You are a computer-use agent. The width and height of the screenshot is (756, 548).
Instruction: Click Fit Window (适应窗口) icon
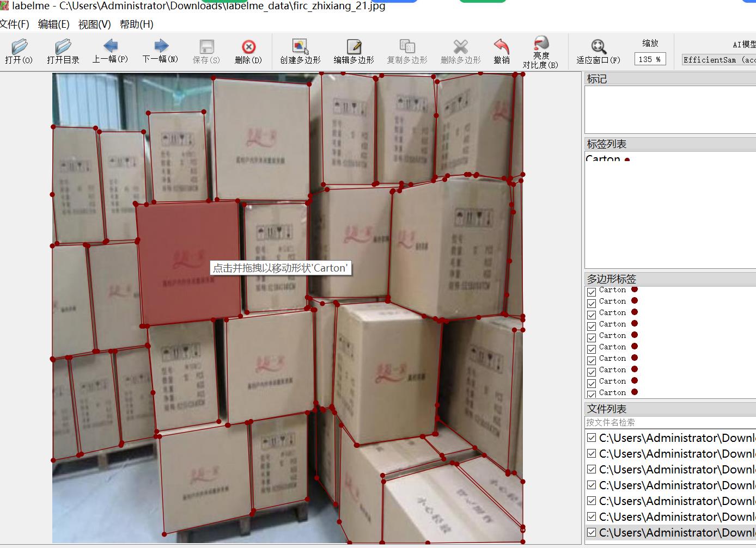tap(598, 47)
